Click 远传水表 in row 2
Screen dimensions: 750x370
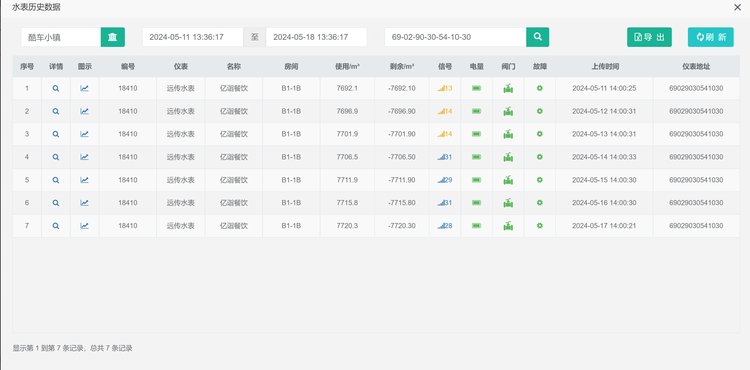pos(181,111)
